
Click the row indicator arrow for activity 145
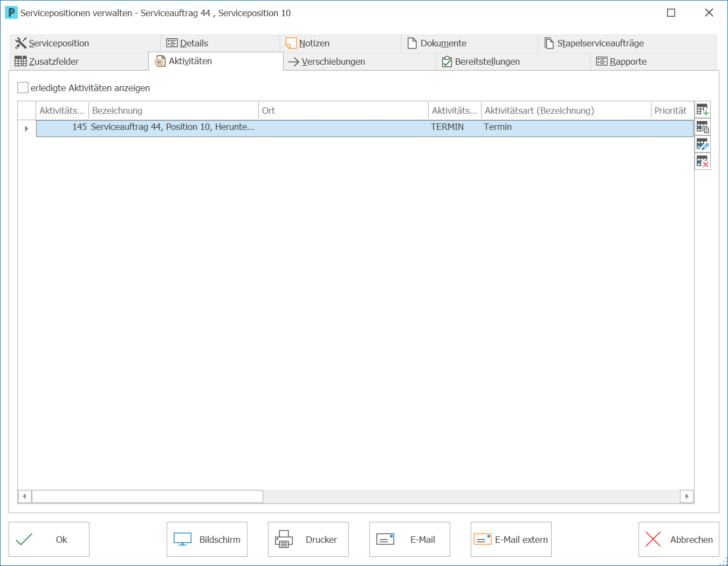coord(26,128)
